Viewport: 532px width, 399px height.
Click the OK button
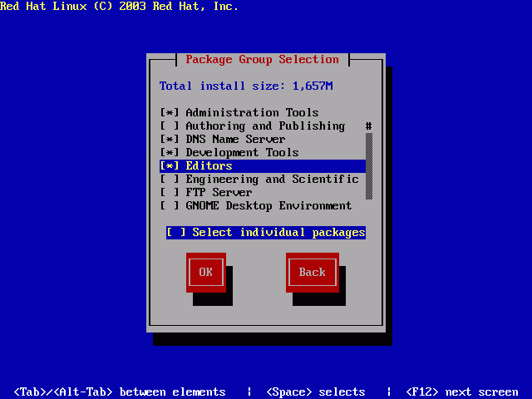click(206, 273)
